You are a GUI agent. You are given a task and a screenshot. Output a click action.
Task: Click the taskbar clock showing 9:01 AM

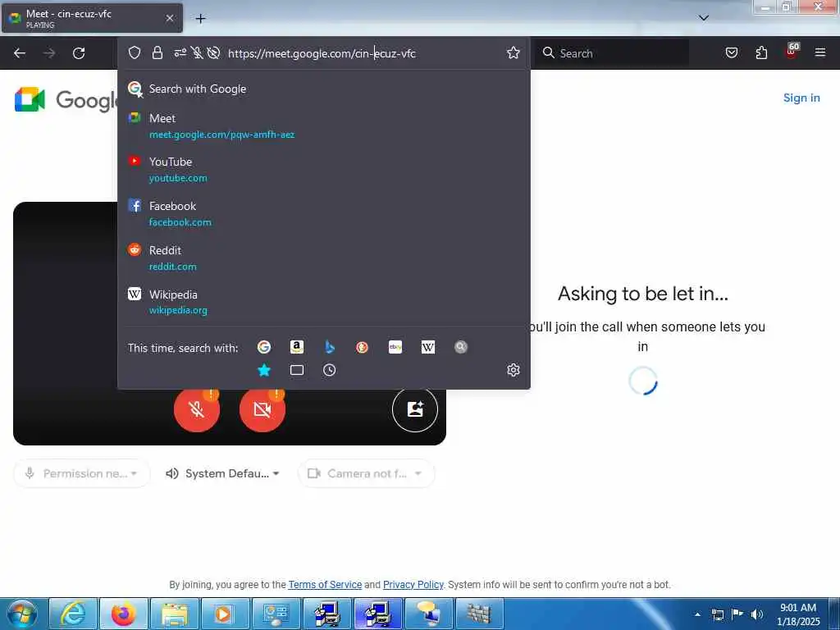pyautogui.click(x=797, y=614)
